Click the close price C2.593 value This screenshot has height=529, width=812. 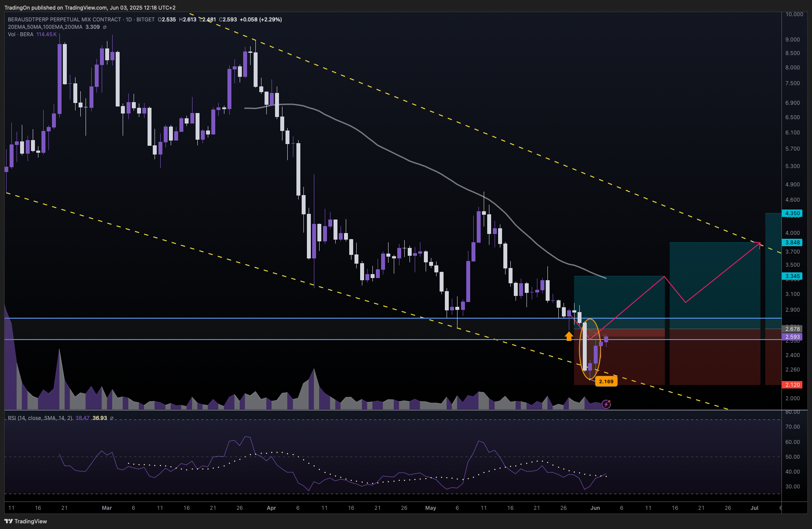[x=228, y=20]
